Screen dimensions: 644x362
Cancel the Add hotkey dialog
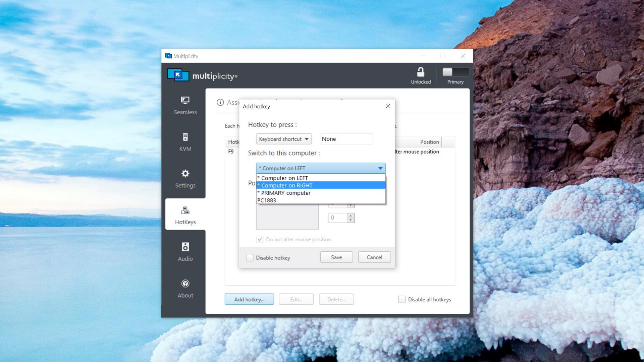click(374, 257)
